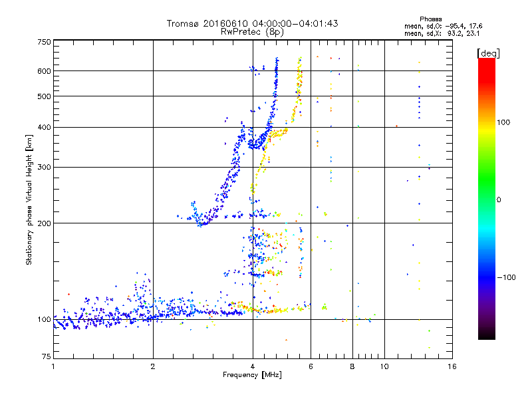Click the x-axis tick label '10'
This screenshot has width=532, height=399.
tap(384, 366)
